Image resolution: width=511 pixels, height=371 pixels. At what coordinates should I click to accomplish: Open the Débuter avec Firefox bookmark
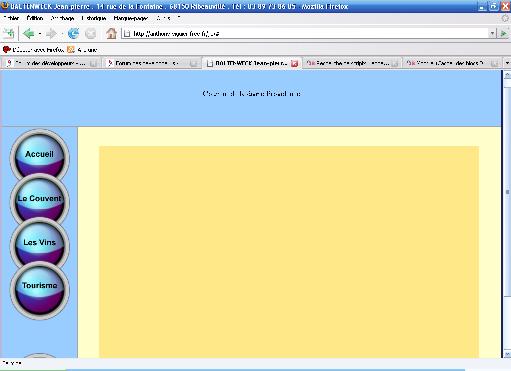pos(33,50)
